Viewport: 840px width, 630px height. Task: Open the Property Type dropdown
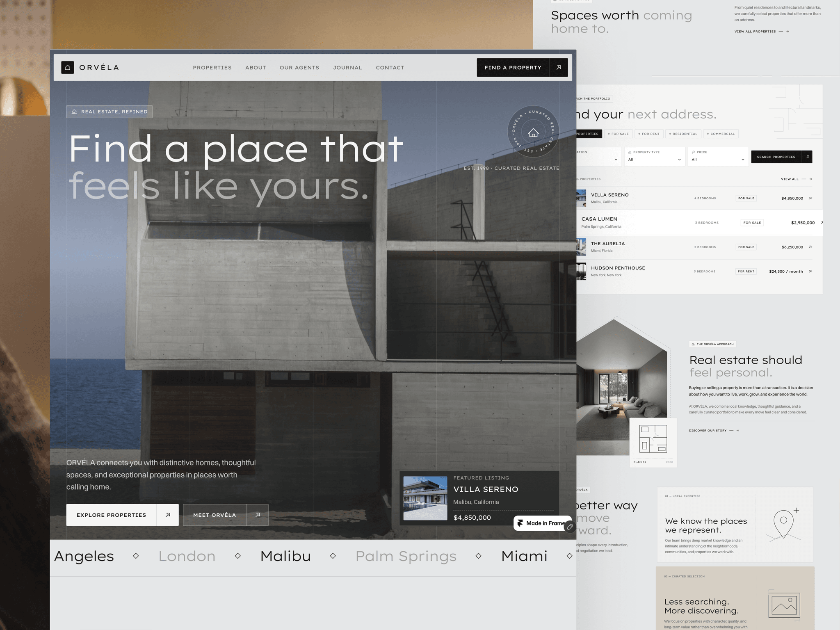point(654,157)
